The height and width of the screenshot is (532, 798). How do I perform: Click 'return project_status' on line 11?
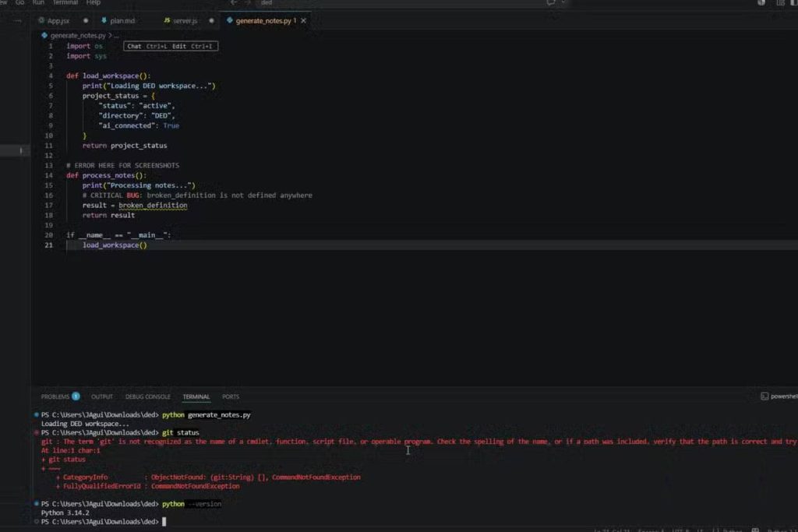(125, 146)
